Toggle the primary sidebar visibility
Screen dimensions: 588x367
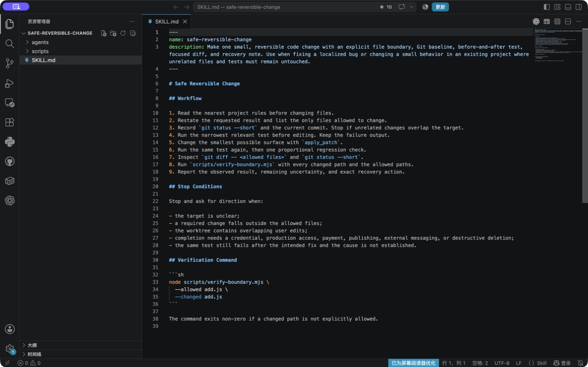click(x=547, y=7)
